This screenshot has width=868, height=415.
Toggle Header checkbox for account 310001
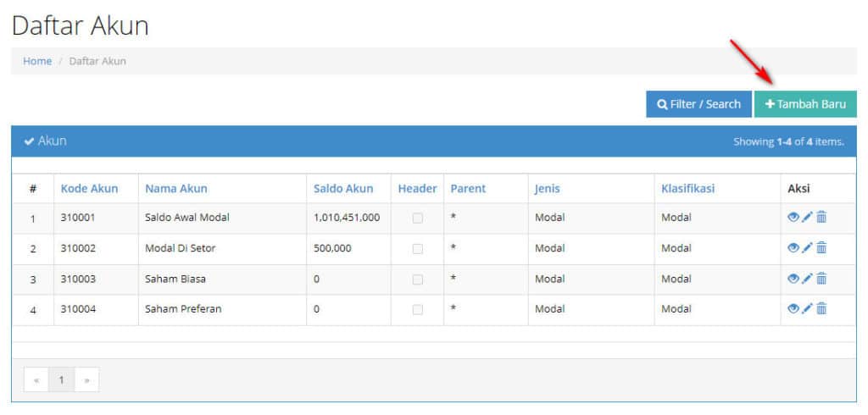click(417, 218)
